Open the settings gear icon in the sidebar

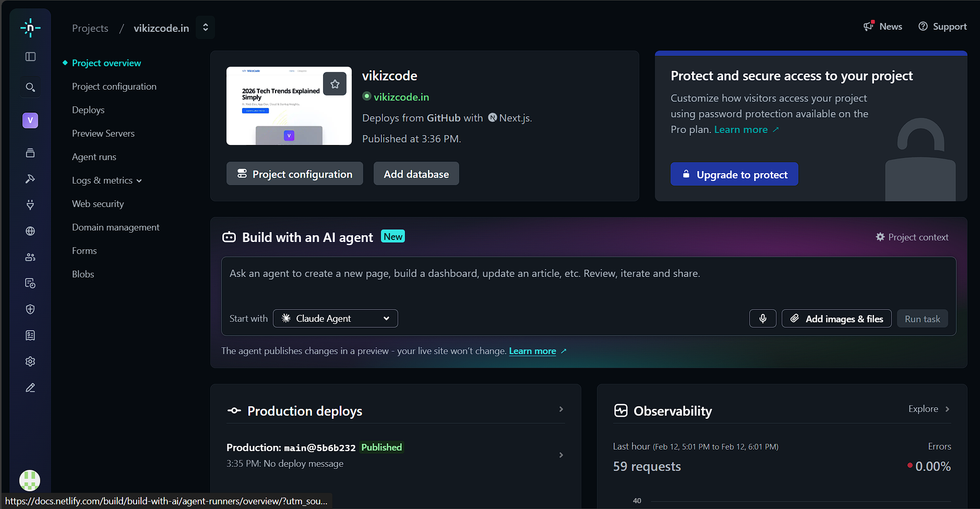coord(30,361)
